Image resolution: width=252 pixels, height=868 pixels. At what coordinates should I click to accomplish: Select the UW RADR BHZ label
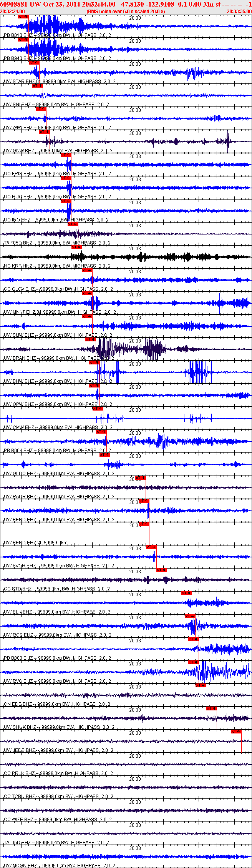(59, 497)
